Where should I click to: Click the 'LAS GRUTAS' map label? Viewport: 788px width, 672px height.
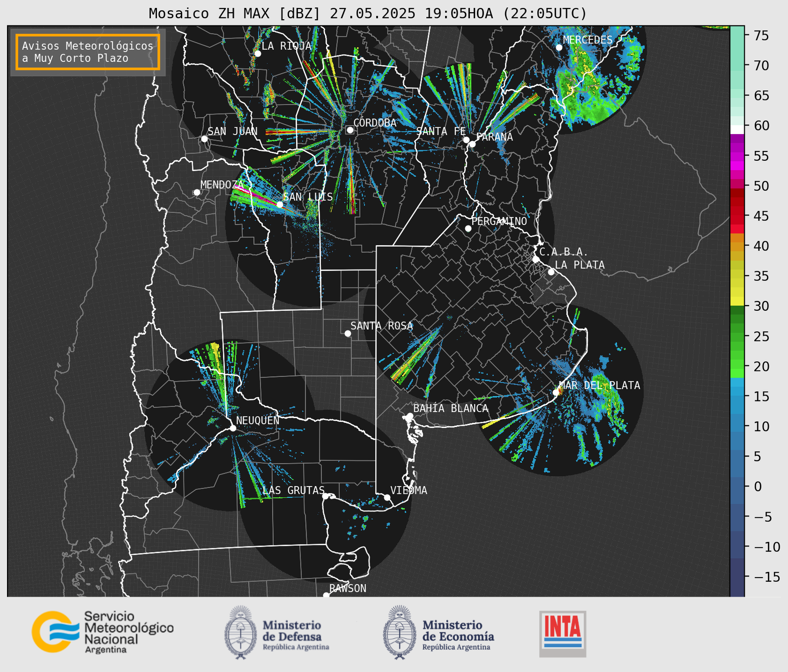[x=293, y=490]
